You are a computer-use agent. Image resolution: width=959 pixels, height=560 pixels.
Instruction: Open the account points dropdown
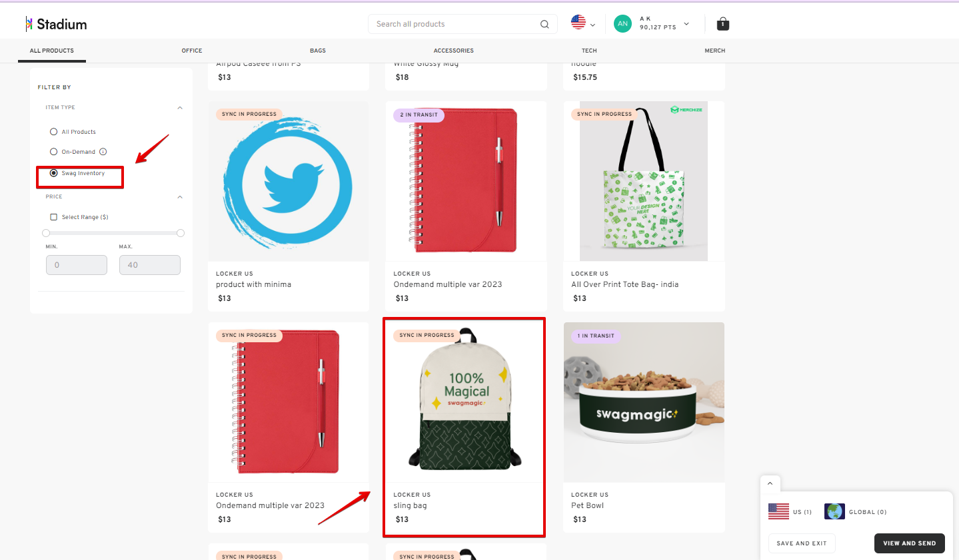point(685,24)
